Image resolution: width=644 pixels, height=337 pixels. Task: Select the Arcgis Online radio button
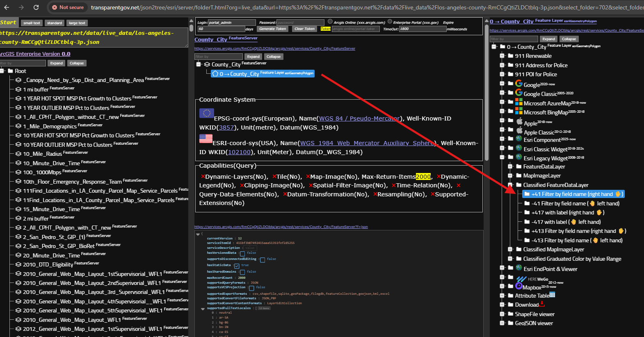(x=330, y=22)
